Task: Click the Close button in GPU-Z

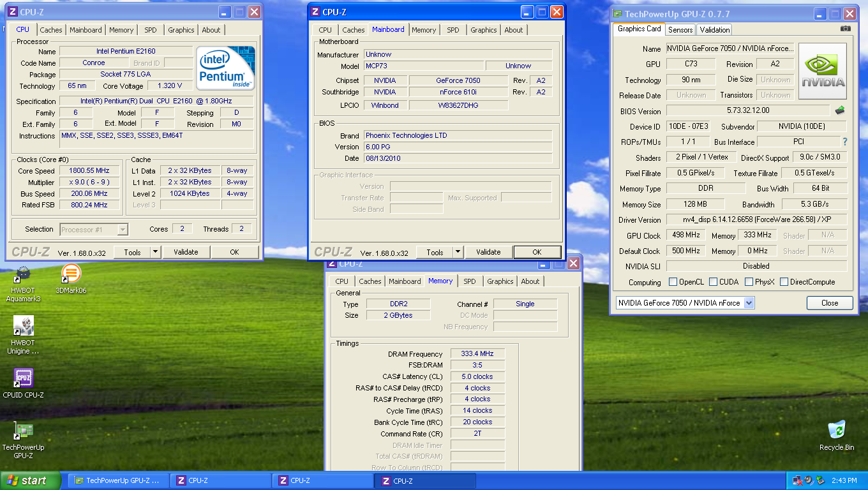Action: tap(830, 303)
